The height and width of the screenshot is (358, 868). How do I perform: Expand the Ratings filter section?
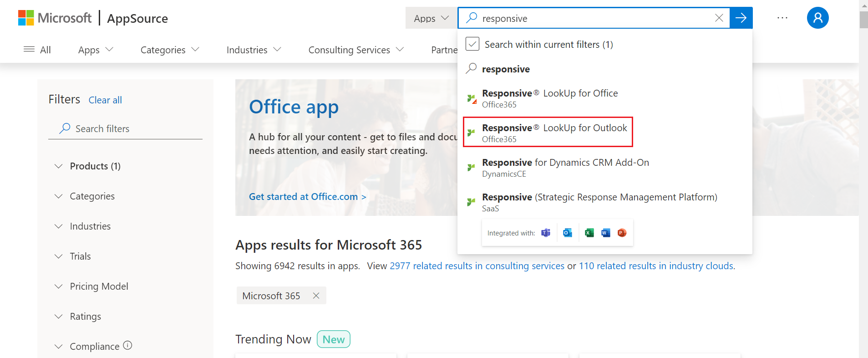point(77,317)
